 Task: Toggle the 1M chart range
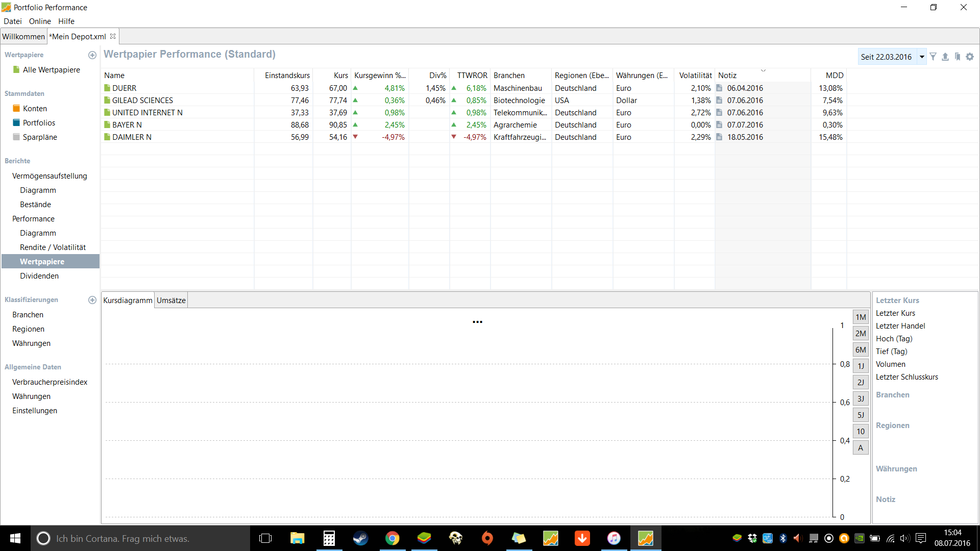[x=861, y=317]
